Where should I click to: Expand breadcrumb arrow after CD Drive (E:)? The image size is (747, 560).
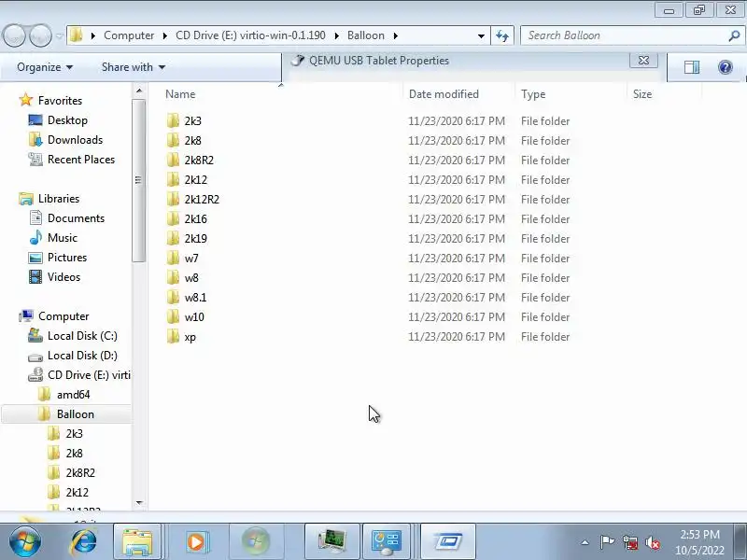click(x=336, y=35)
